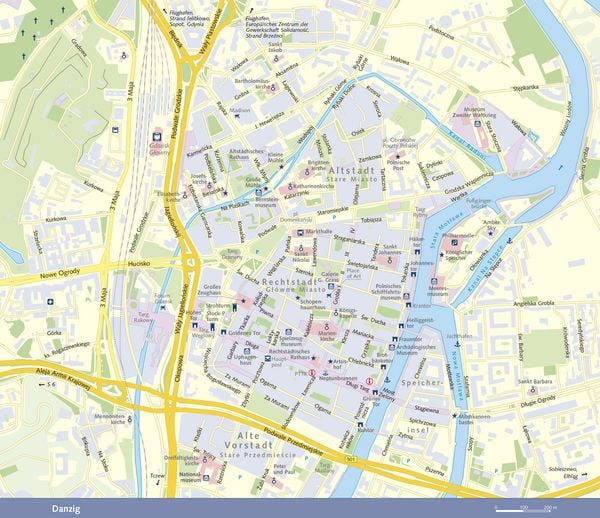Click the Schopenhauerhaus star marker

point(297,297)
